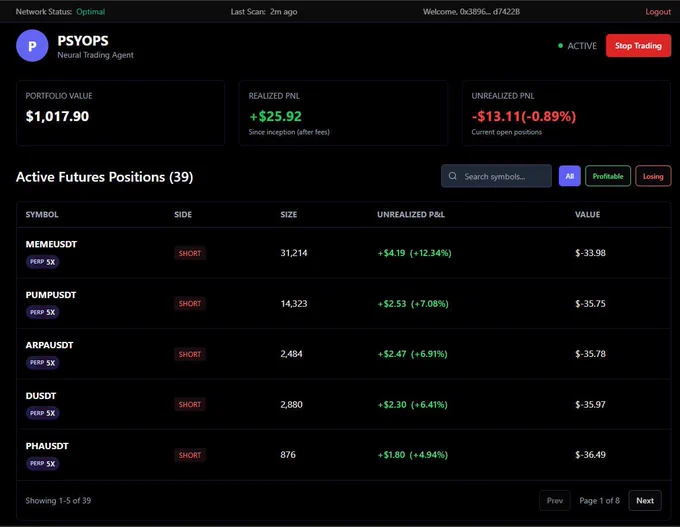This screenshot has width=680, height=527.
Task: Click the $-35.97 position value
Action: click(x=590, y=404)
